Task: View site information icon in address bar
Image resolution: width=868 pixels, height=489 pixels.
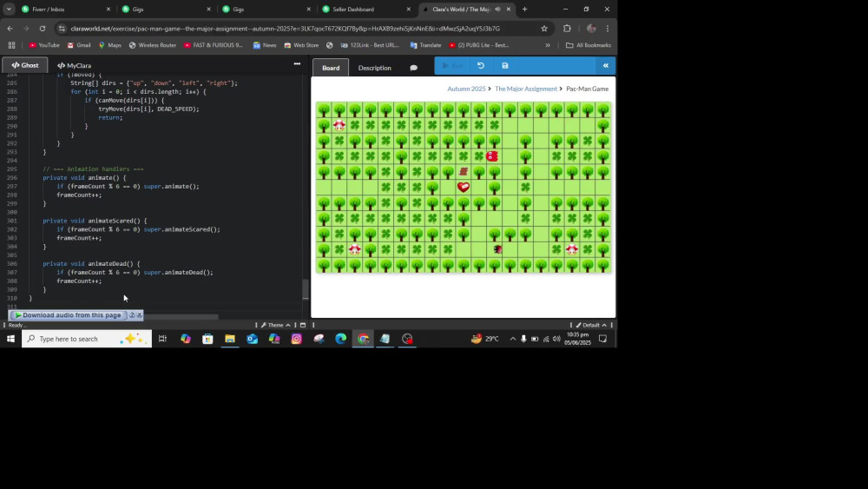Action: click(62, 29)
